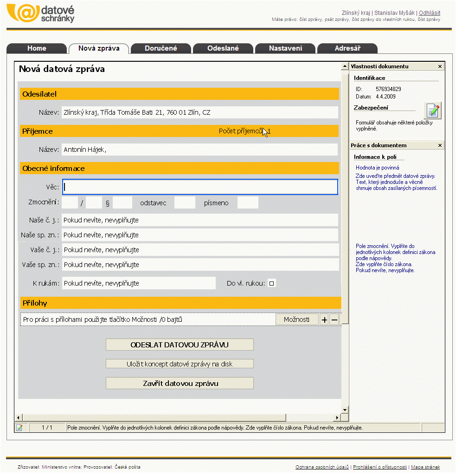The width and height of the screenshot is (456, 476).
Task: Click the Zlínský kraj text in header
Action: [356, 13]
